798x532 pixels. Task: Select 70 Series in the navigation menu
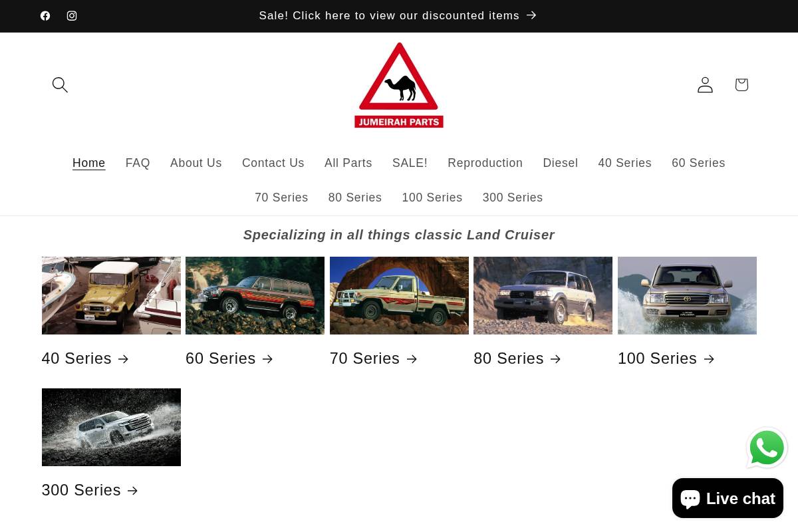tap(281, 198)
